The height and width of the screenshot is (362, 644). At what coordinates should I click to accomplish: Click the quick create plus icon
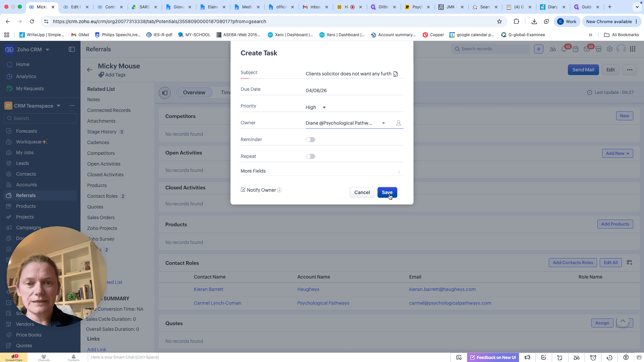click(x=539, y=49)
